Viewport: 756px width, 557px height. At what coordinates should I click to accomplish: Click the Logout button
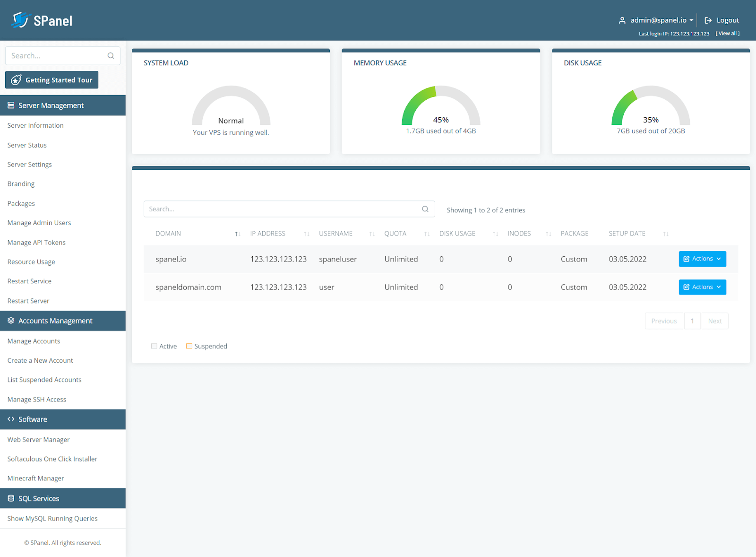click(722, 20)
